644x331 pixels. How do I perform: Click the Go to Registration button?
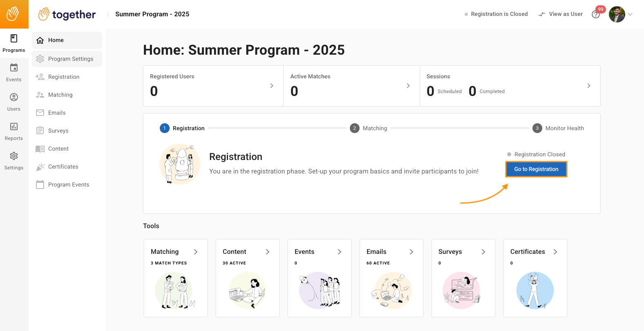tap(536, 169)
